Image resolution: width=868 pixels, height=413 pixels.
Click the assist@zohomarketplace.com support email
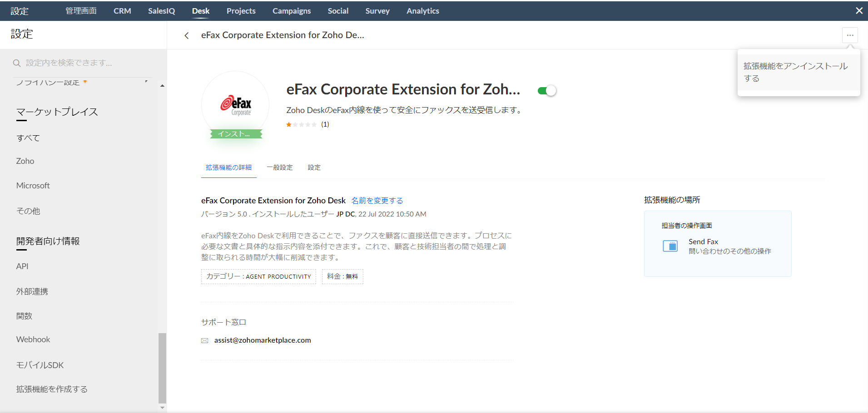coord(263,340)
